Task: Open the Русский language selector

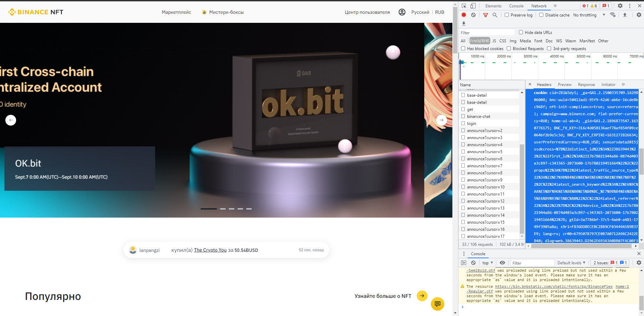Action: (420, 12)
